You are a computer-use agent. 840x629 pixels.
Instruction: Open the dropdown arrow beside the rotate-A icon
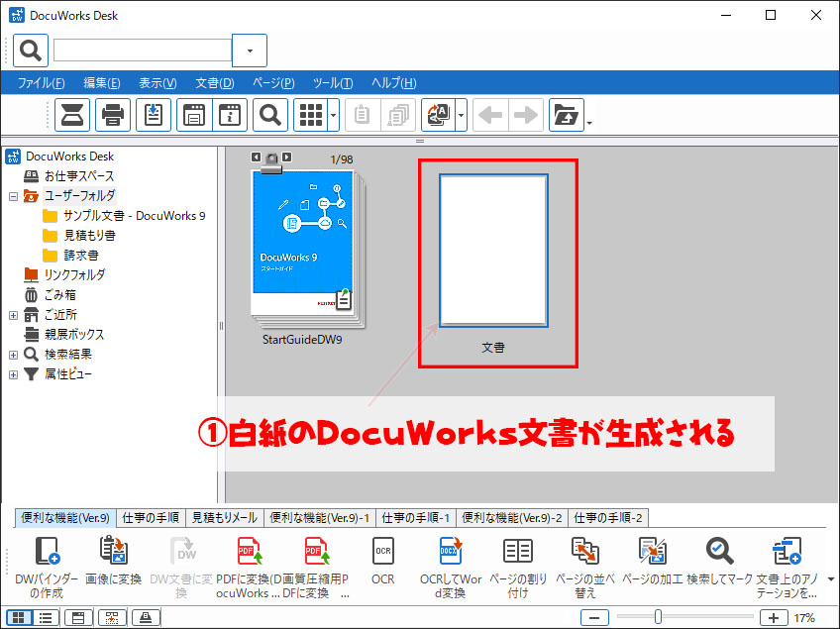point(462,115)
